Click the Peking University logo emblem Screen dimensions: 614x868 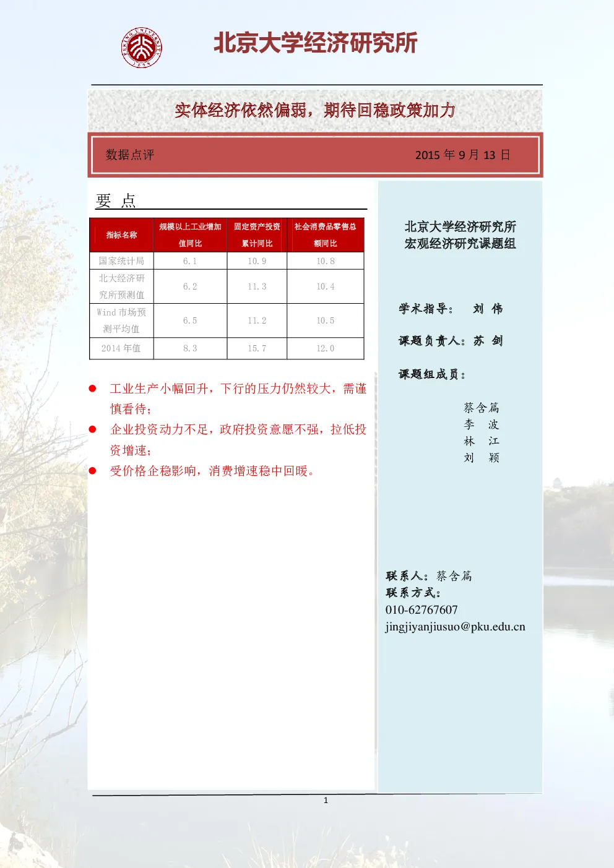pos(141,48)
